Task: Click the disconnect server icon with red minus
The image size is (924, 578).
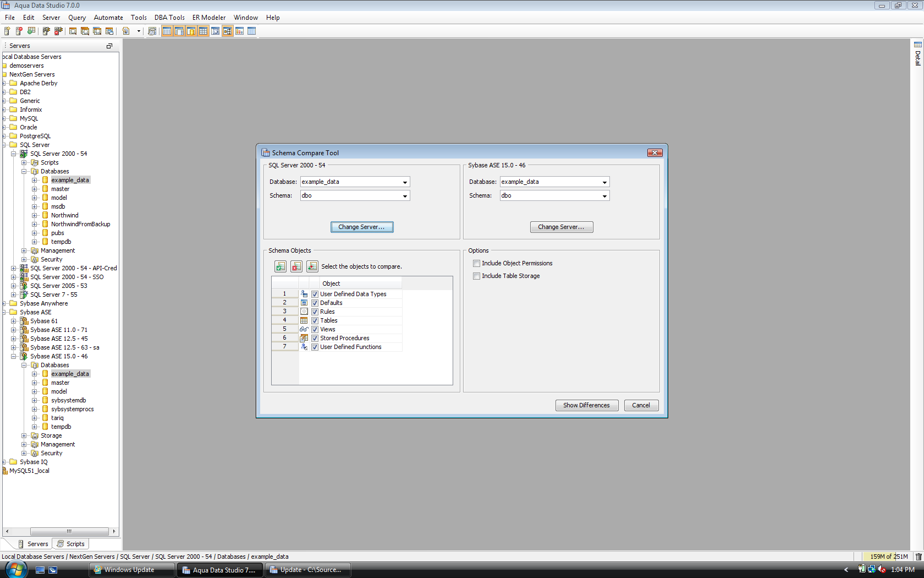Action: (58, 31)
